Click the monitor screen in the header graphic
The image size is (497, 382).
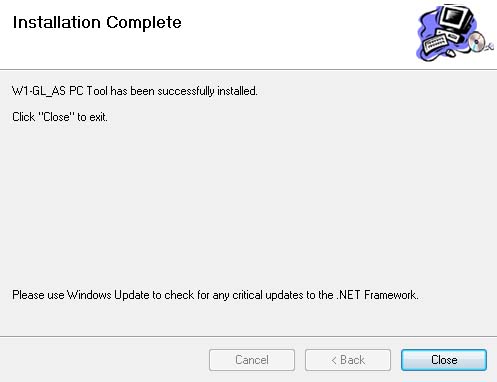click(454, 17)
